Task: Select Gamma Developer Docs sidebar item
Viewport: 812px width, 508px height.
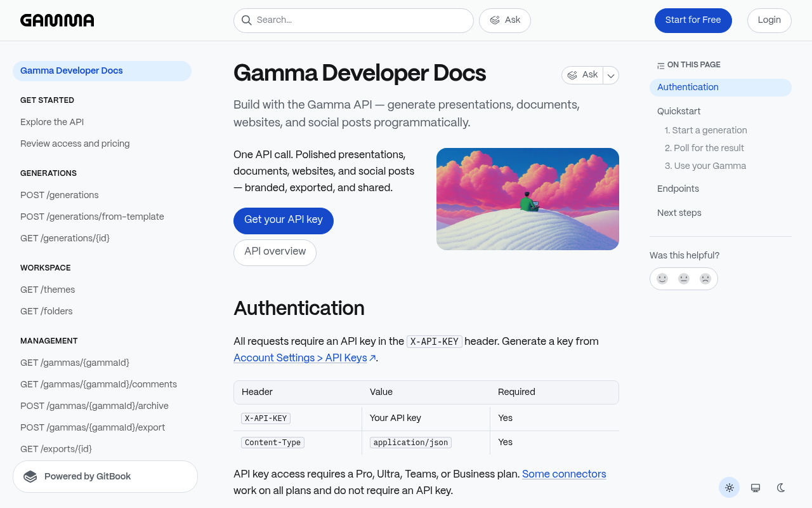Action: point(102,71)
